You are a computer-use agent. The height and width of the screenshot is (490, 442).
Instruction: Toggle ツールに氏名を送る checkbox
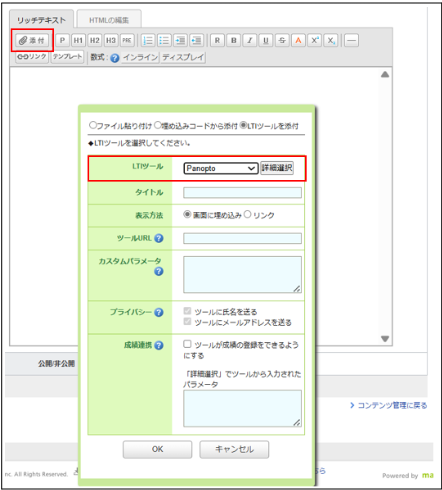tap(187, 311)
